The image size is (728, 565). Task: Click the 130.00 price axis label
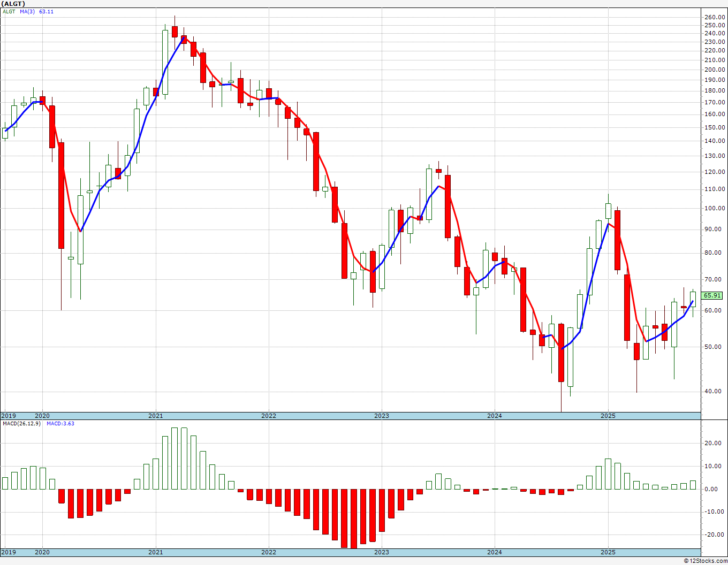tap(715, 156)
